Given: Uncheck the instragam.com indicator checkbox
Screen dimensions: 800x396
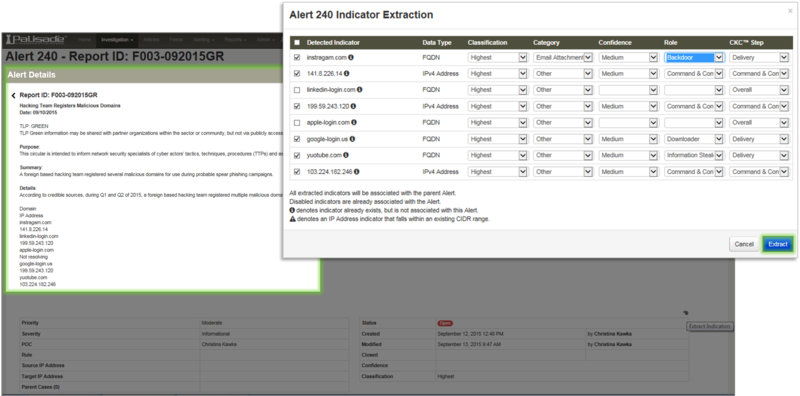Looking at the screenshot, I should pyautogui.click(x=297, y=57).
